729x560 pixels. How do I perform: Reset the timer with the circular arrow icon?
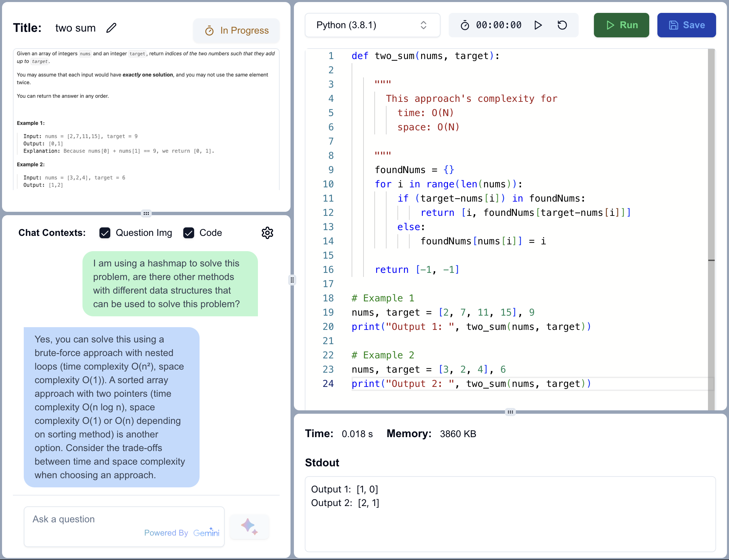pos(562,25)
